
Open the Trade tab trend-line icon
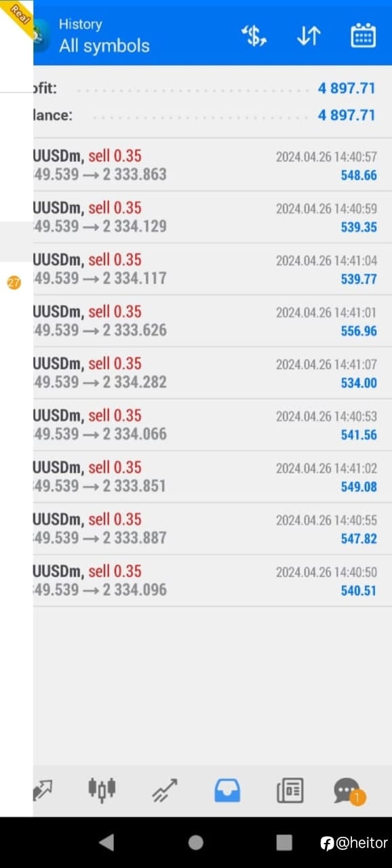pyautogui.click(x=165, y=790)
